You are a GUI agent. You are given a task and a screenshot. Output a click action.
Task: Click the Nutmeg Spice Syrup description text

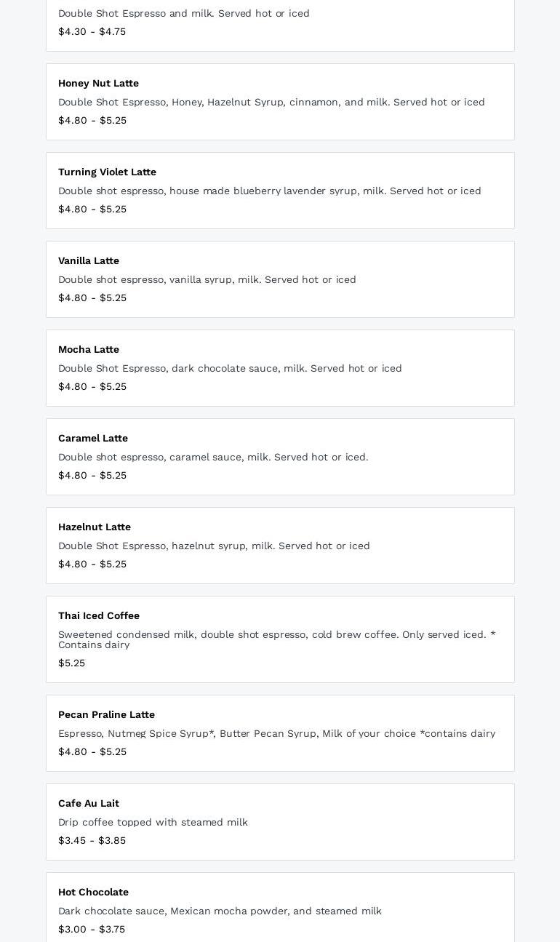coord(276,734)
